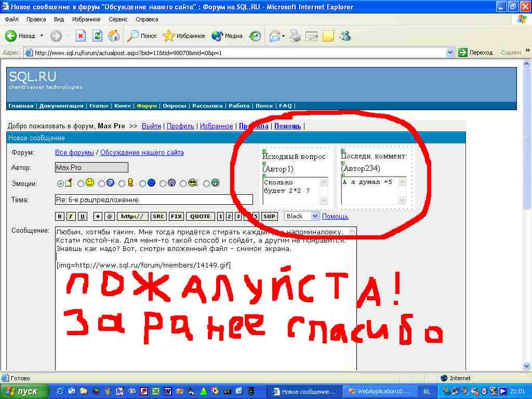This screenshot has width=532, height=399.
Task: Open the browser Home page icon
Action: (x=114, y=36)
